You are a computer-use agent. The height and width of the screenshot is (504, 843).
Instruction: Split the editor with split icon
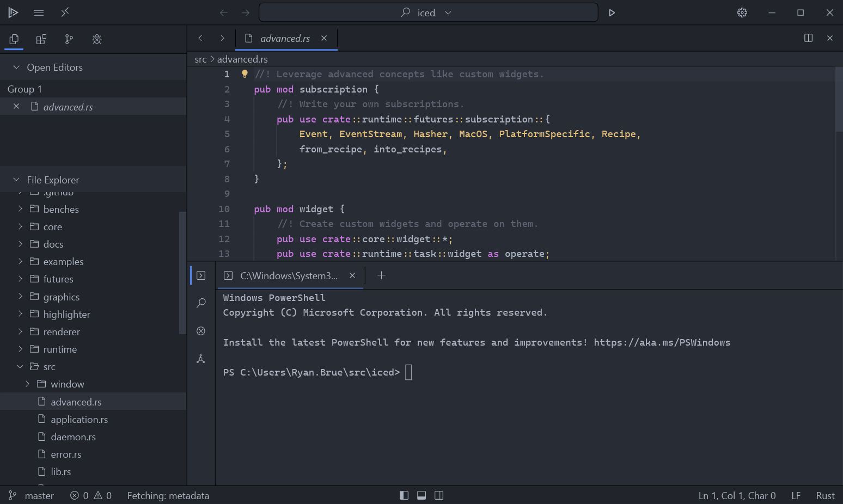point(808,38)
